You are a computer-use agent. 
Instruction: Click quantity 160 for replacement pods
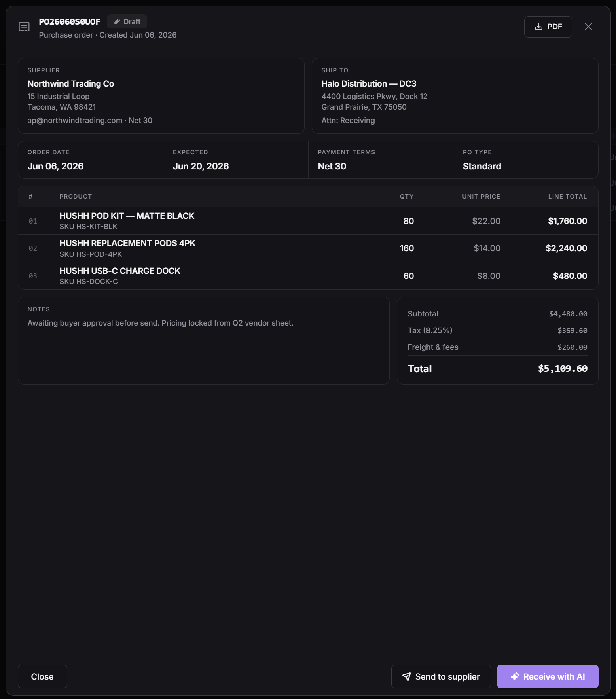[x=407, y=248]
